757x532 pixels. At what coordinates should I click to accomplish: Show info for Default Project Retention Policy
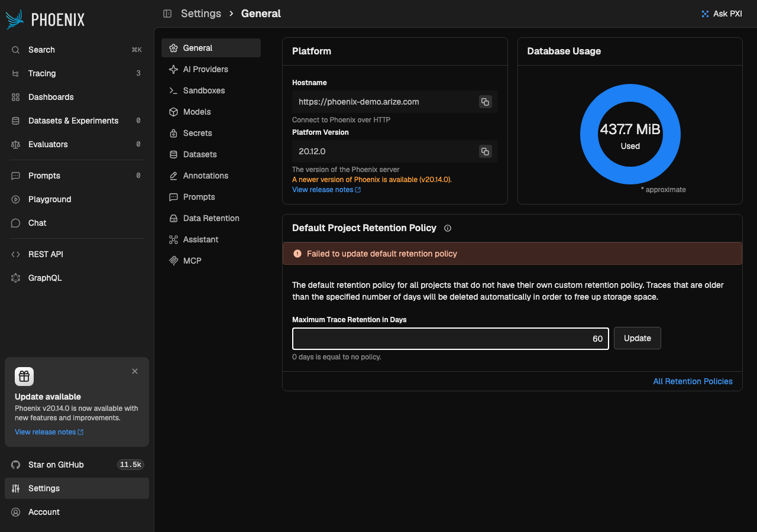click(x=448, y=228)
